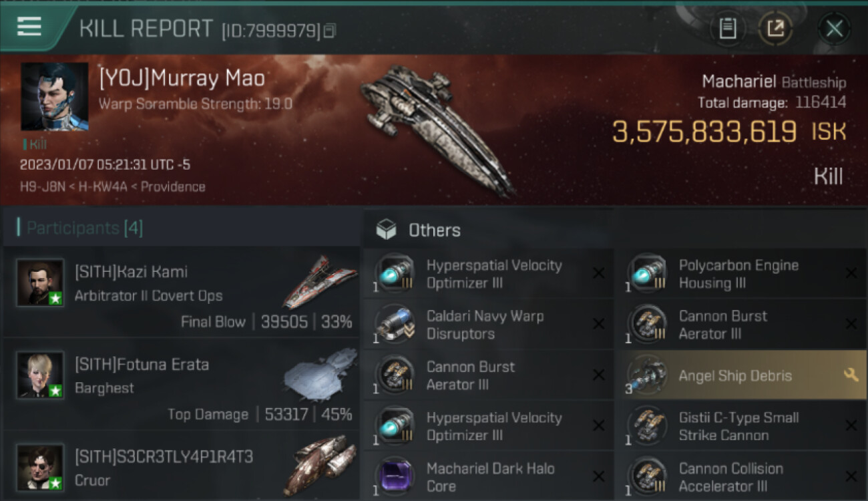Open the Participants section header
Image resolution: width=868 pixels, height=501 pixels.
pyautogui.click(x=84, y=228)
